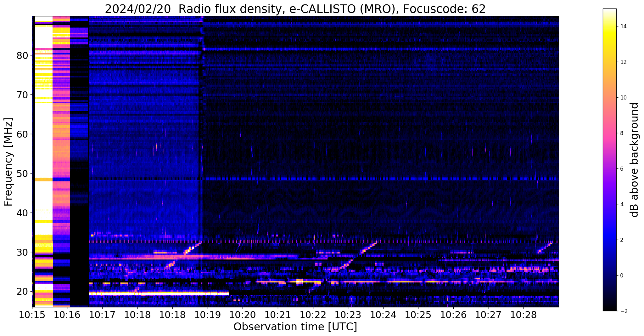Screen dimensions: 644x336
Task: Select the 10:23 time tick label
Action: (x=348, y=315)
